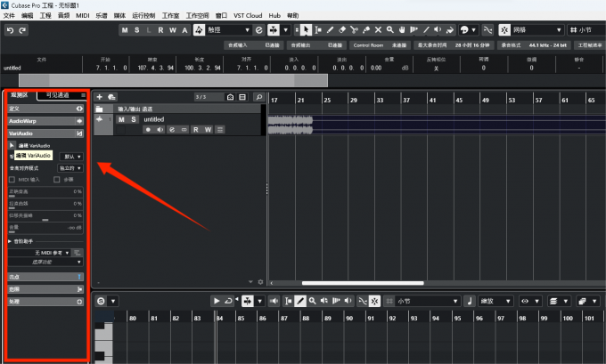Switch to the 可见通道 tab

pyautogui.click(x=58, y=95)
